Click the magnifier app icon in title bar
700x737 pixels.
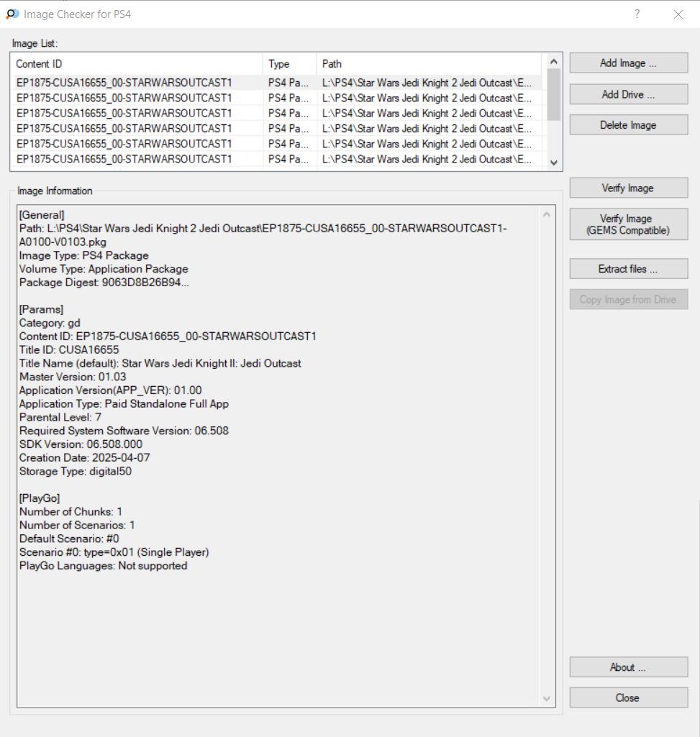(12, 14)
